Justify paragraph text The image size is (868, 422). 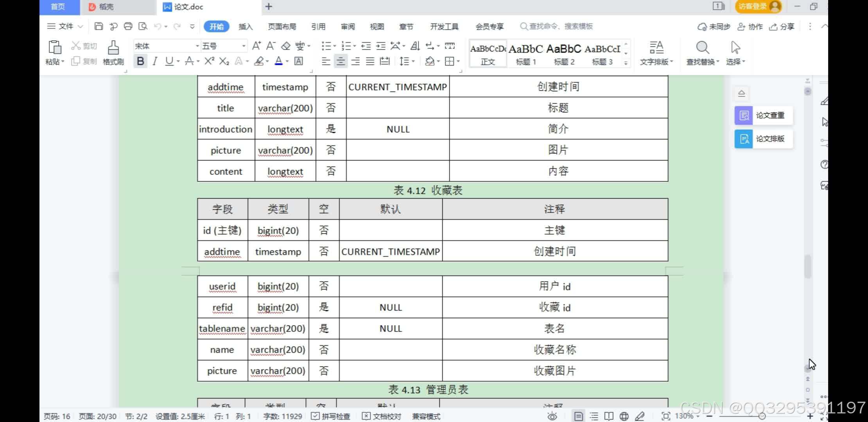point(370,61)
